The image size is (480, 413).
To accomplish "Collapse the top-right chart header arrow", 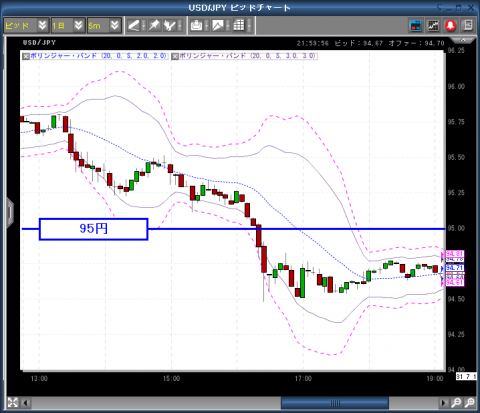I will pos(463,40).
